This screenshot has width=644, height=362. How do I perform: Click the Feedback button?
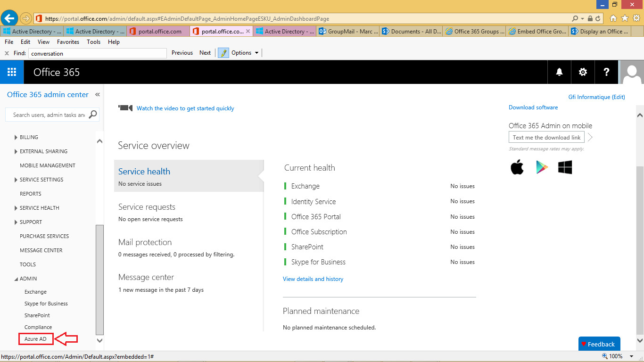click(x=599, y=344)
